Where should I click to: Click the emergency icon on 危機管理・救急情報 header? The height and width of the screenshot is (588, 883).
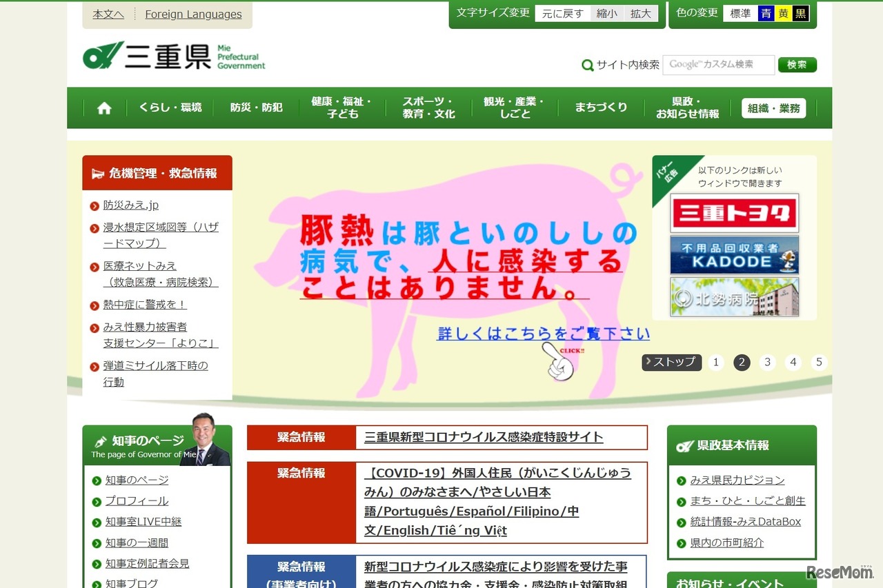(97, 173)
